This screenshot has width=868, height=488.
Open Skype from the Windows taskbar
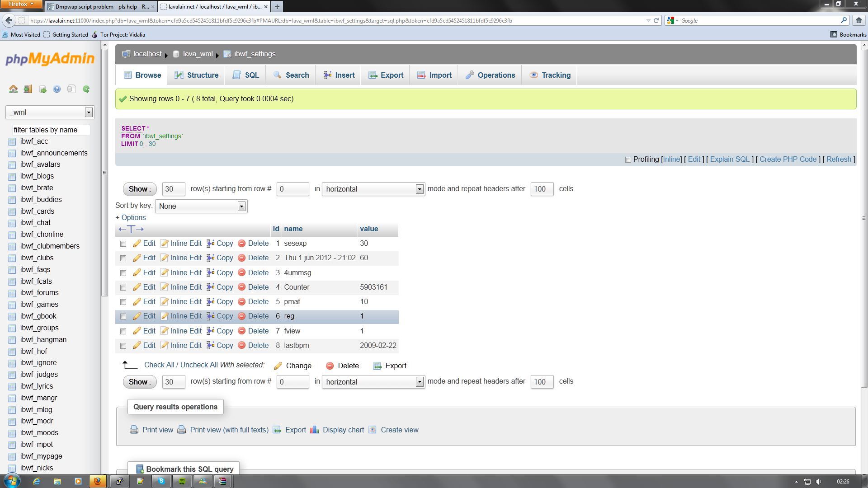pyautogui.click(x=161, y=481)
